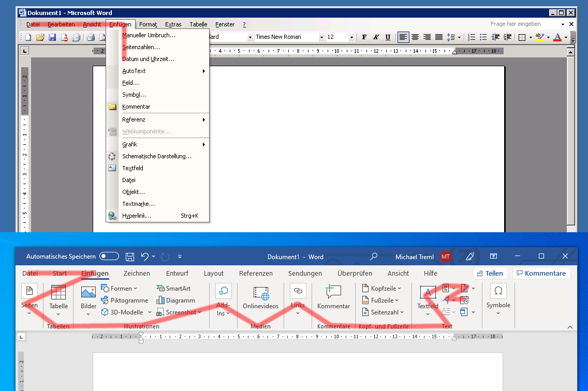The image size is (588, 391).
Task: Toggle the Automatisches Speichern switch
Action: point(109,257)
